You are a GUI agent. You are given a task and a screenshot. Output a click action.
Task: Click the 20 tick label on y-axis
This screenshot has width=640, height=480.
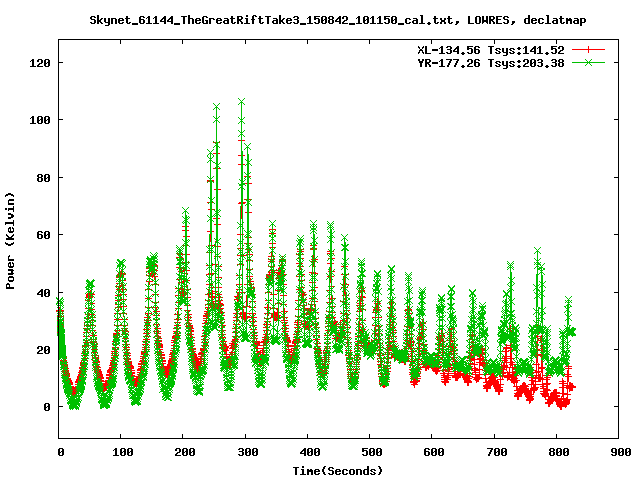click(42, 350)
